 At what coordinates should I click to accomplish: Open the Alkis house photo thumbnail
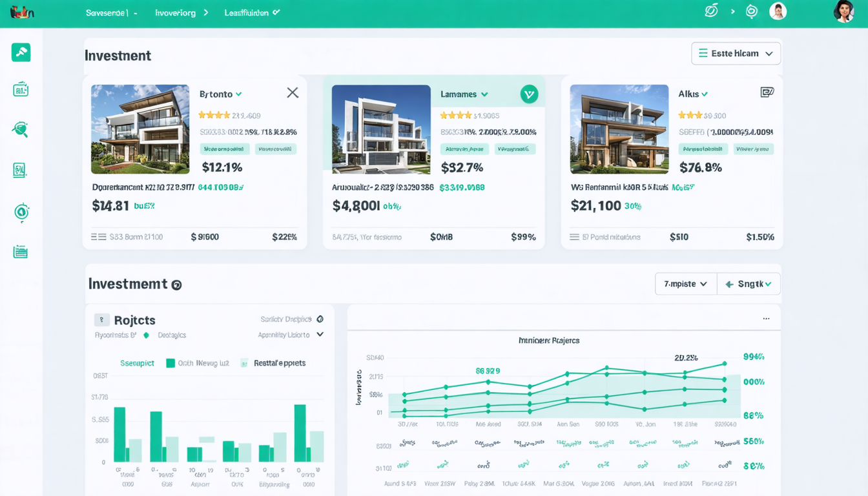click(619, 129)
